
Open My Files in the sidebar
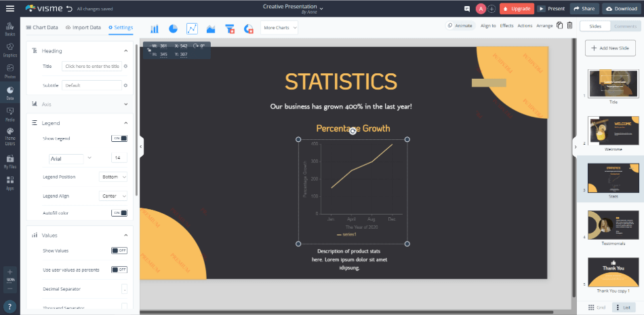(10, 162)
